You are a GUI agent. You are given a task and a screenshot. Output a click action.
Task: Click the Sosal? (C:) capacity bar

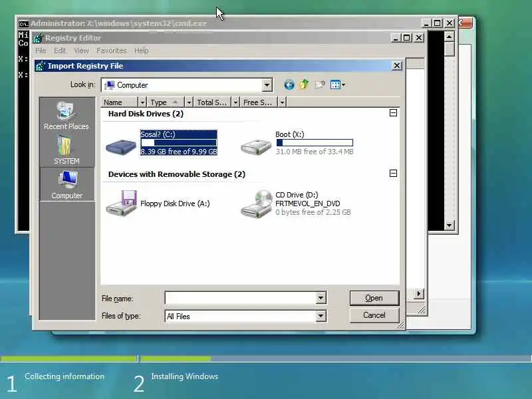(179, 143)
